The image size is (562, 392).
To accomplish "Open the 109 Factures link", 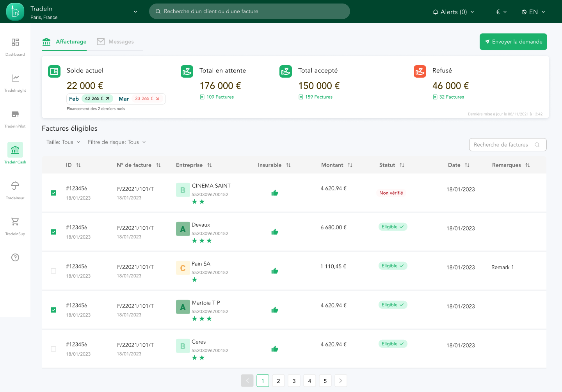I will click(x=220, y=97).
